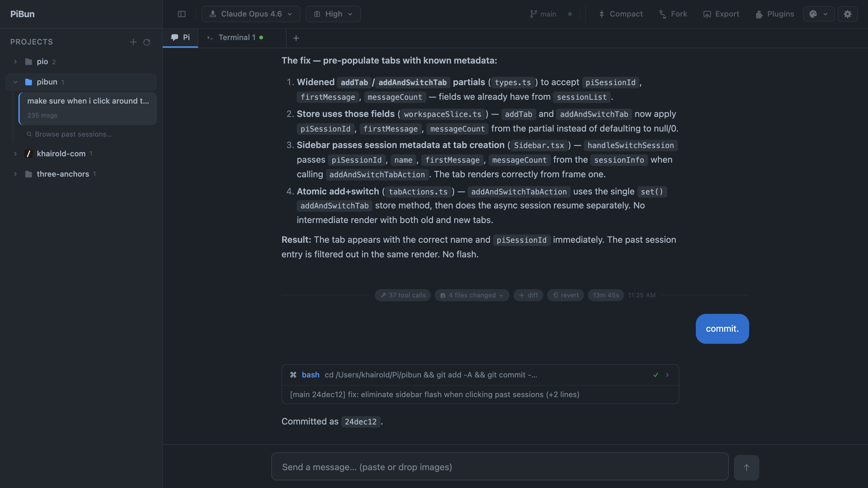This screenshot has width=868, height=488.
Task: Click the Export button
Action: (721, 14)
